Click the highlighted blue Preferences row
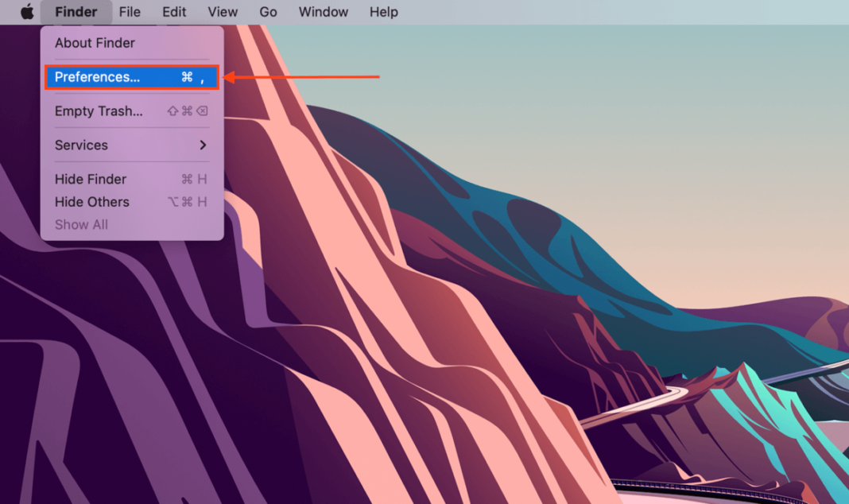 pyautogui.click(x=131, y=77)
